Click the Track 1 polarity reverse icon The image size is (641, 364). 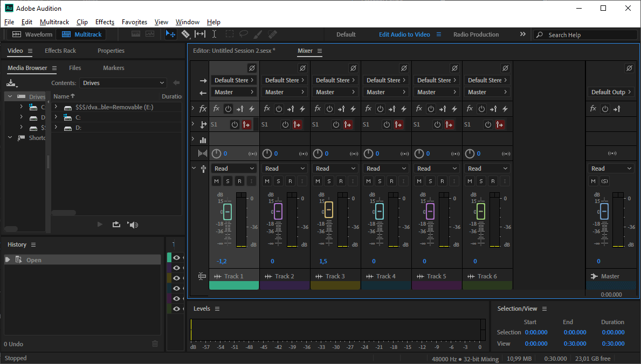point(252,68)
